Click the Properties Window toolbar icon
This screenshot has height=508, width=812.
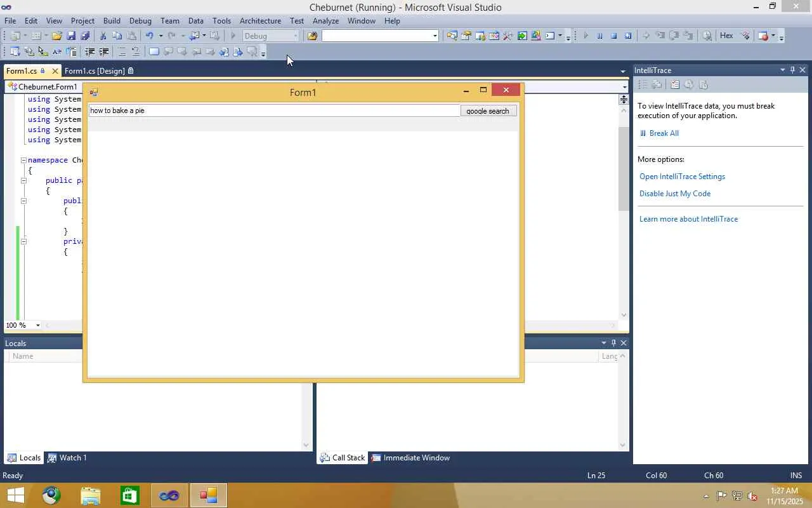(466, 36)
